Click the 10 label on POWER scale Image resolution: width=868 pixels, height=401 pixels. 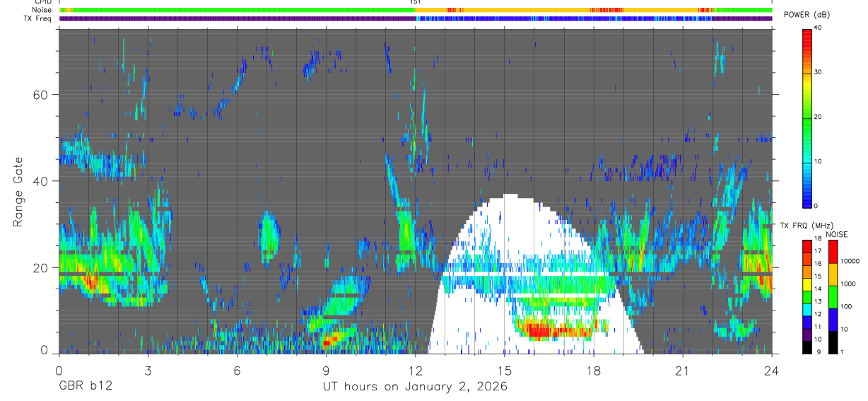click(819, 161)
